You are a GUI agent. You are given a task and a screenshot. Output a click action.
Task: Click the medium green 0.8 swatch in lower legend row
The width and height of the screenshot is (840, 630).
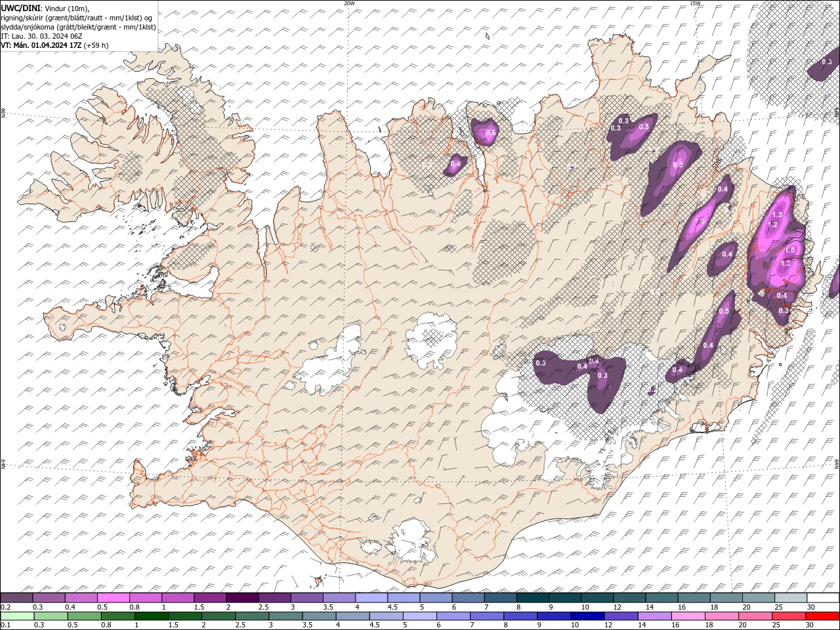[x=118, y=616]
